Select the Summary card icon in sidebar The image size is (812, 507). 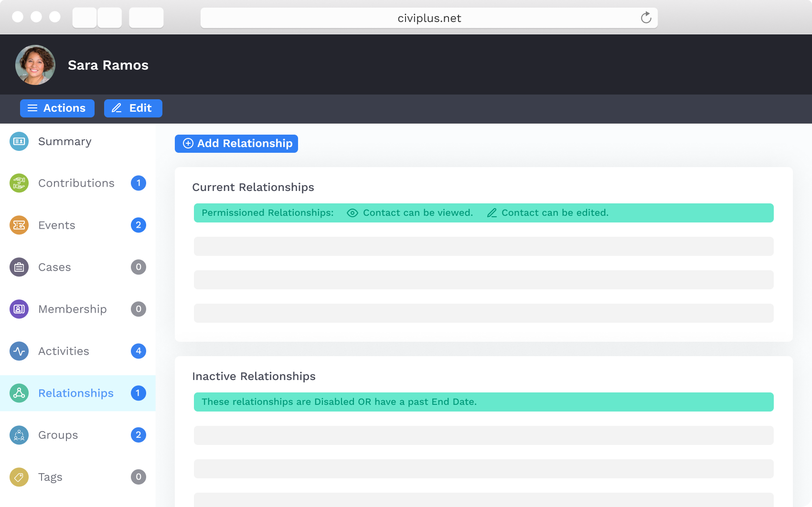click(19, 141)
